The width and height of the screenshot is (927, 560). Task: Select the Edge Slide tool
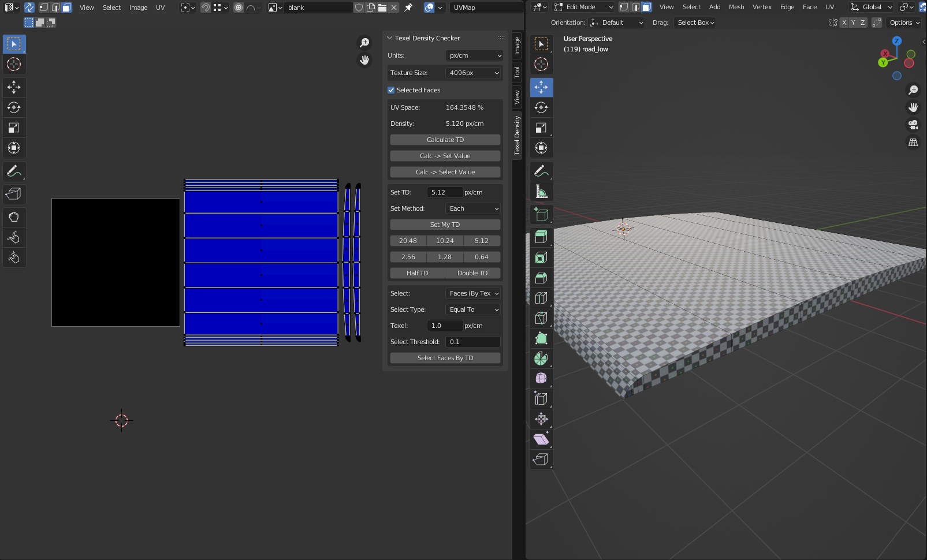[541, 399]
